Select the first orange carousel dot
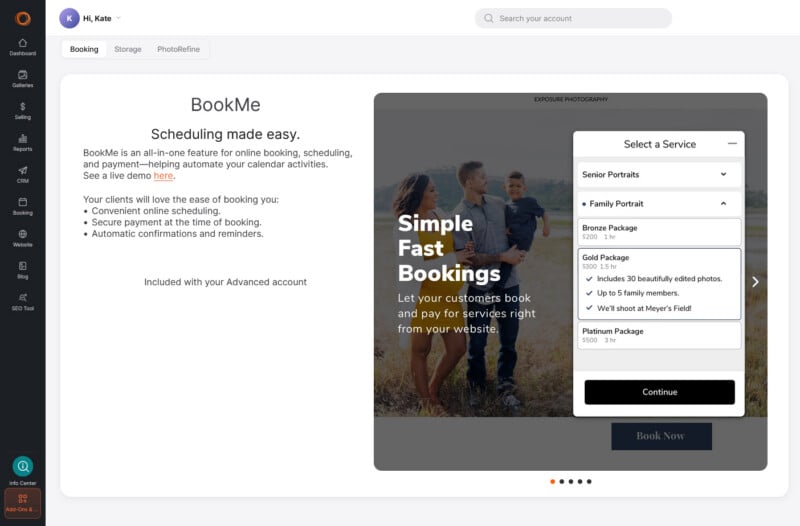 [553, 481]
